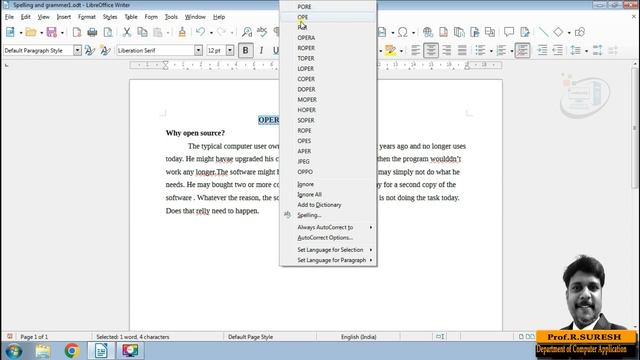Click the misspelled word havae
The image size is (640, 360).
pos(224,159)
